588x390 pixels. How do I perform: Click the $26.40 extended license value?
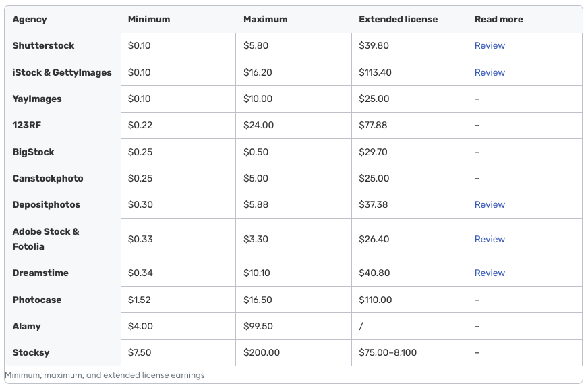(x=374, y=239)
